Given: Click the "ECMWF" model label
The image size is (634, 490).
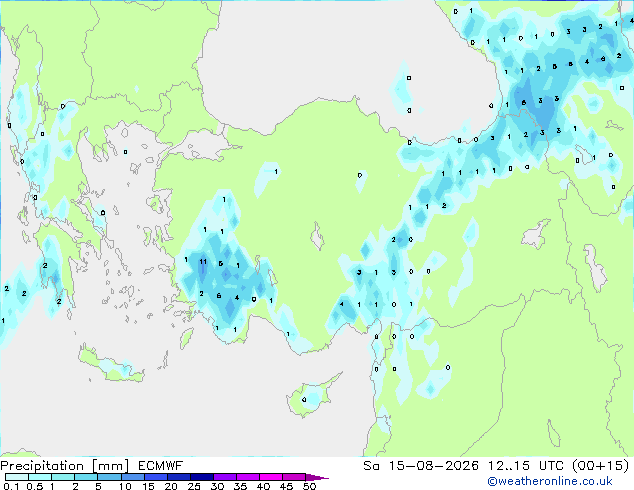Looking at the screenshot, I should pyautogui.click(x=161, y=466).
